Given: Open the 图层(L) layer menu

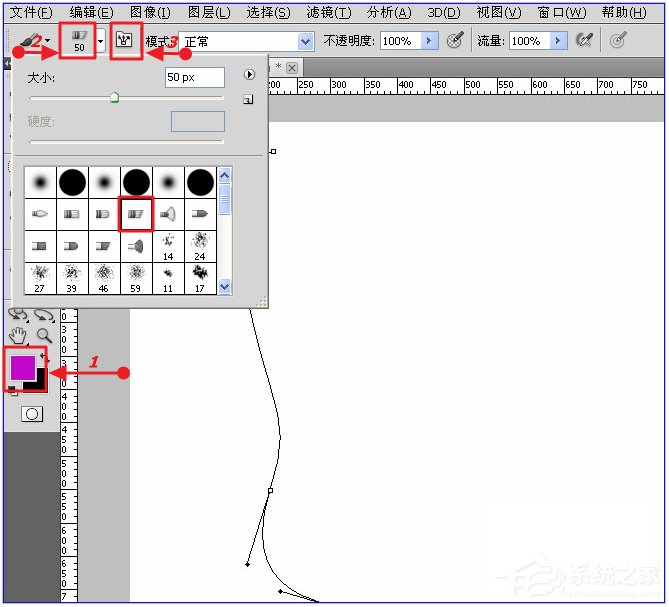Looking at the screenshot, I should click(x=208, y=13).
